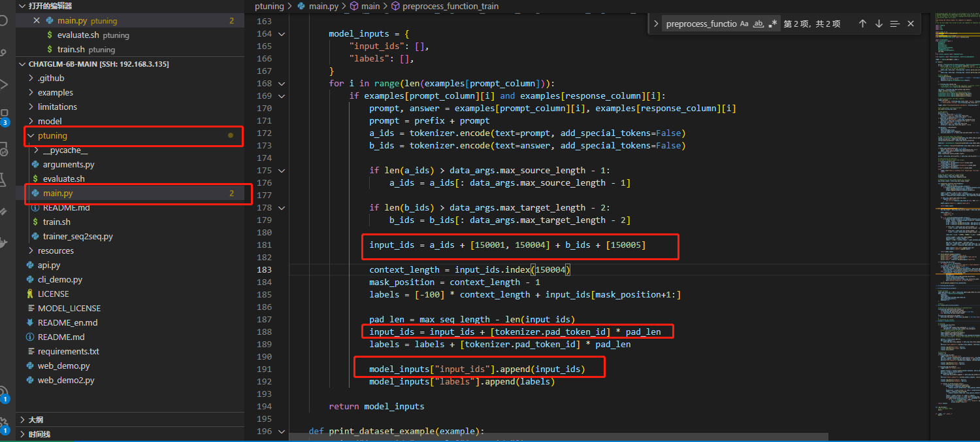Enable regex search in the find widget
980x442 pixels.
point(774,23)
